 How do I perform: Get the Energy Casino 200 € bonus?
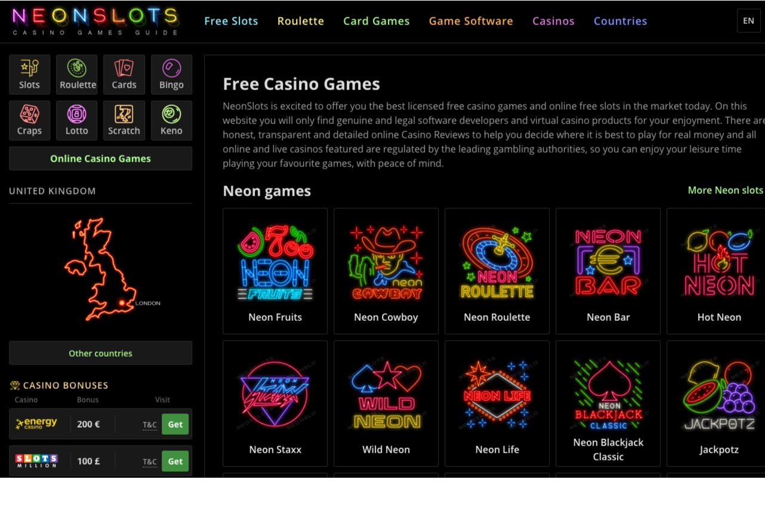point(175,425)
